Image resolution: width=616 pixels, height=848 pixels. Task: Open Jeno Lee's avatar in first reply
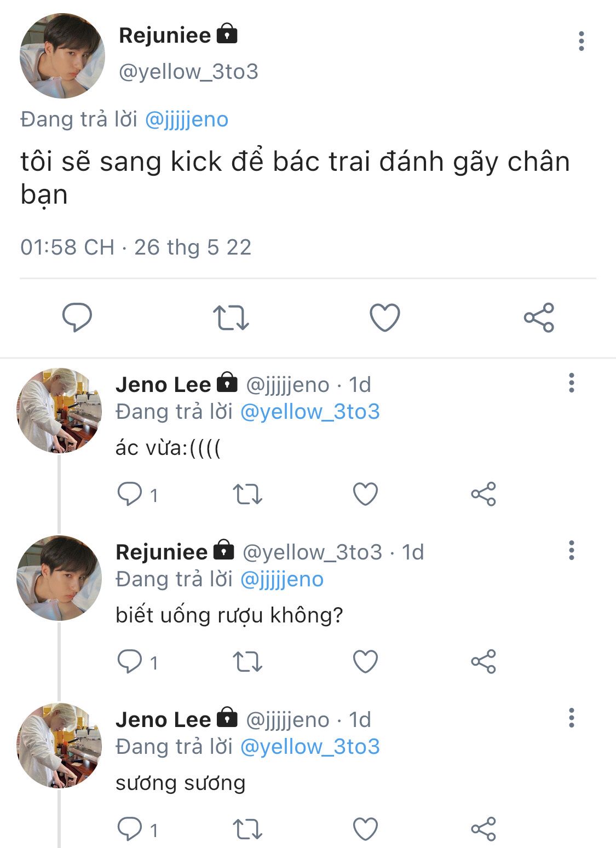click(59, 411)
